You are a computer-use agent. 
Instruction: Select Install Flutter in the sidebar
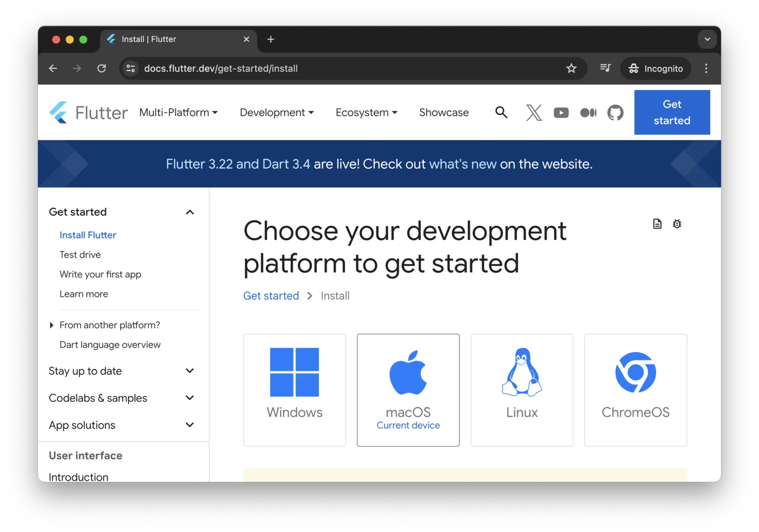click(x=88, y=235)
